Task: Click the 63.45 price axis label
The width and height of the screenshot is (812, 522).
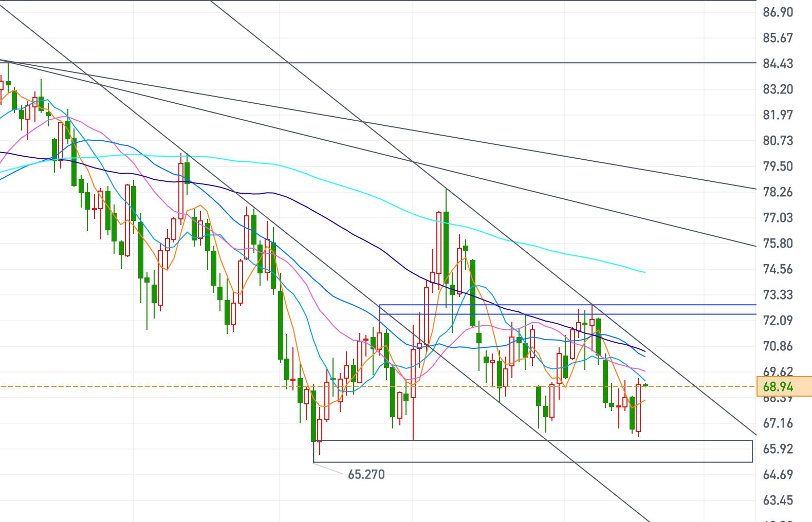Action: tap(778, 500)
